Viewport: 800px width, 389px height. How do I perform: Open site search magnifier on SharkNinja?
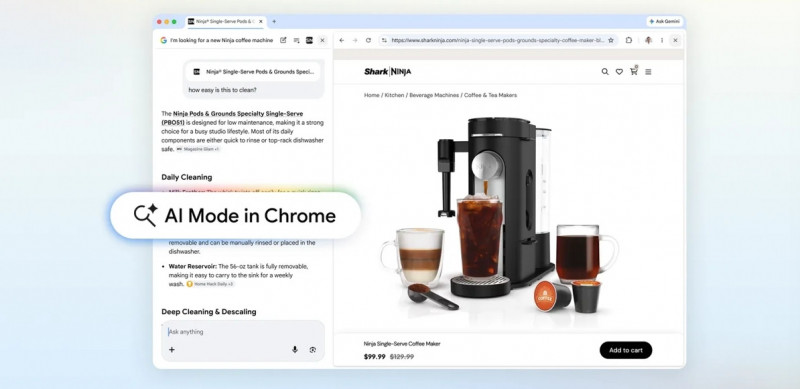[605, 72]
